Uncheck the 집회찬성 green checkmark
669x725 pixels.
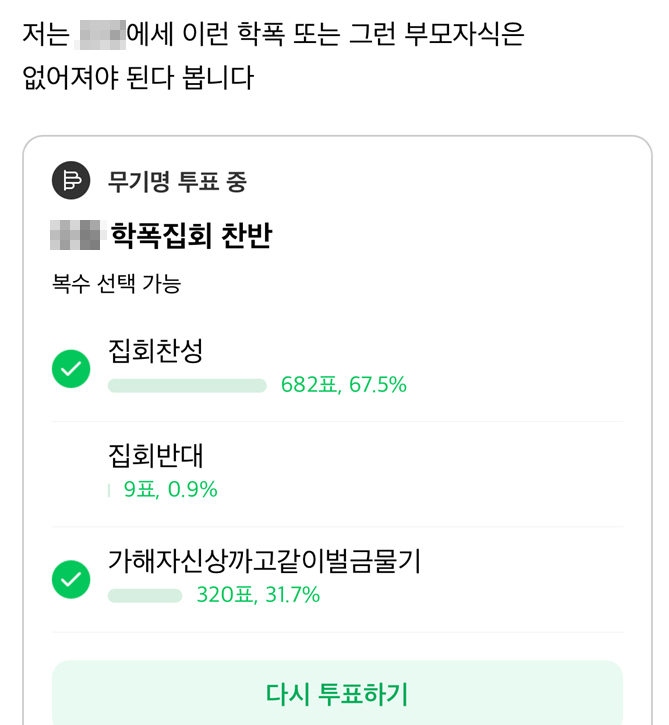click(x=71, y=369)
